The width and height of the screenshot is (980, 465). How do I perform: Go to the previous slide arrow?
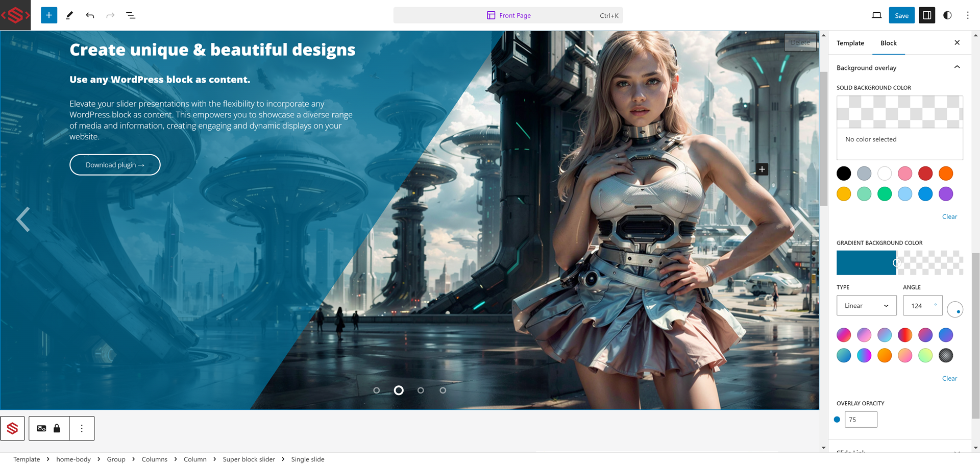[23, 219]
